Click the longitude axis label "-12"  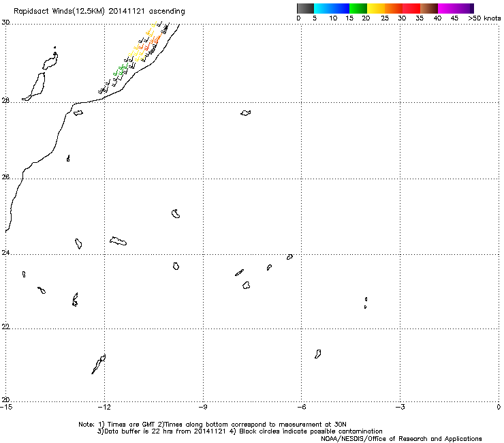coord(104,407)
